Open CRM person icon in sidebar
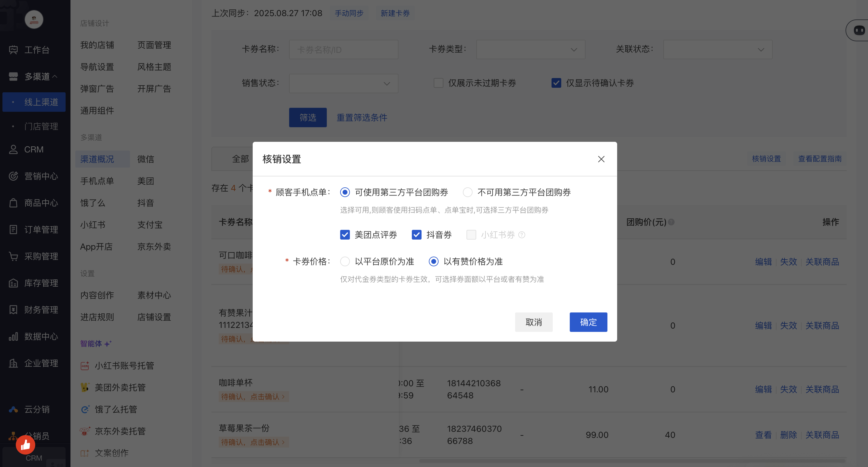This screenshot has width=868, height=467. point(13,149)
